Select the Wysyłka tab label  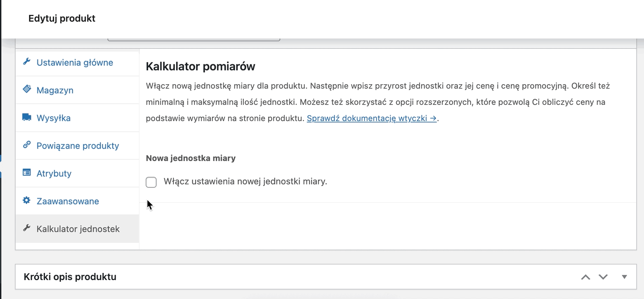click(x=54, y=118)
